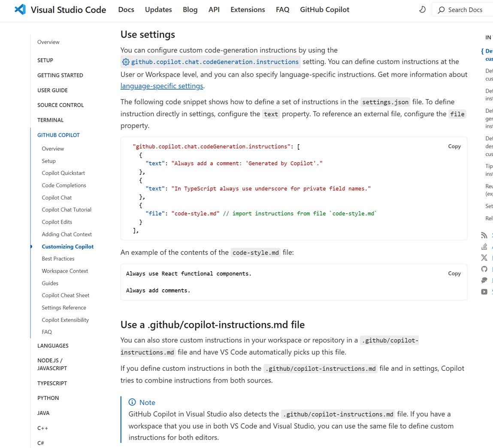Viewport: 493px width, 448px height.
Task: Select Docs in the top navigation
Action: click(x=126, y=9)
